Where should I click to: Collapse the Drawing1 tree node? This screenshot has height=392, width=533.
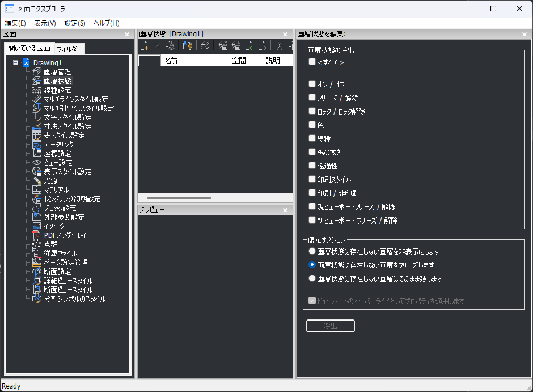tap(15, 63)
